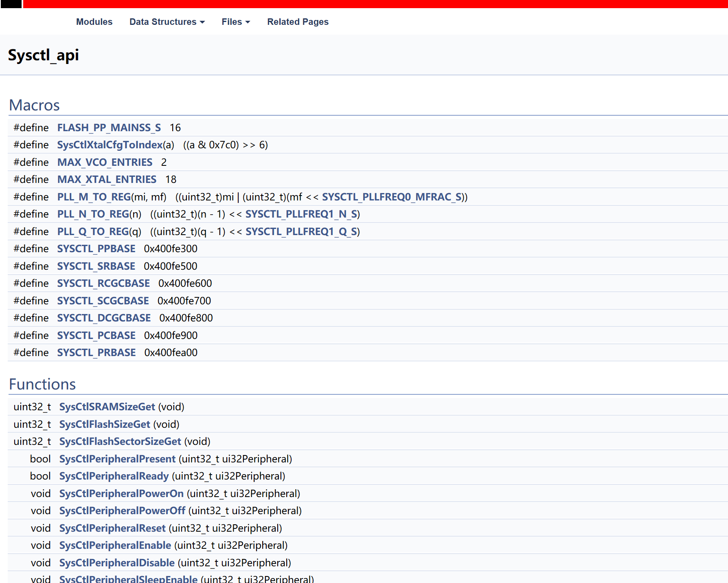728x583 pixels.
Task: Click the SysCtlXtalCfgToIndex macro link
Action: (110, 145)
